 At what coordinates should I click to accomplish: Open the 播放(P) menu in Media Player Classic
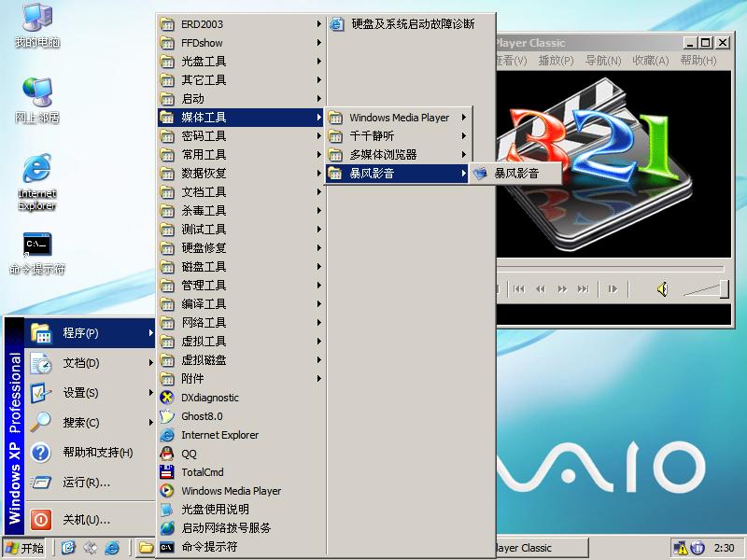click(x=556, y=61)
